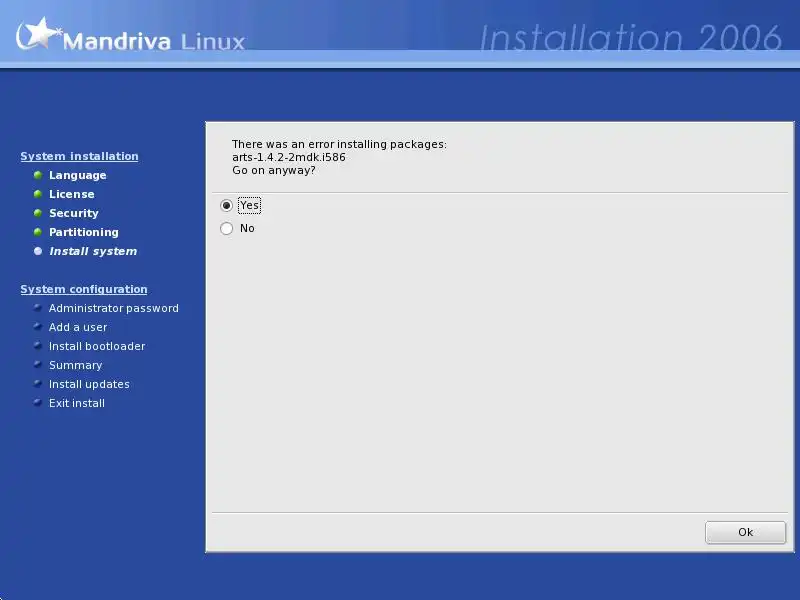Click the License step
This screenshot has height=600, width=800.
[x=71, y=194]
